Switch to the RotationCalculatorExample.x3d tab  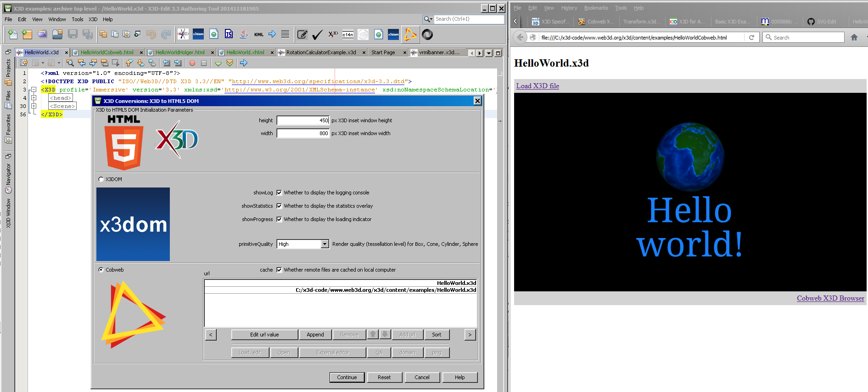point(321,52)
